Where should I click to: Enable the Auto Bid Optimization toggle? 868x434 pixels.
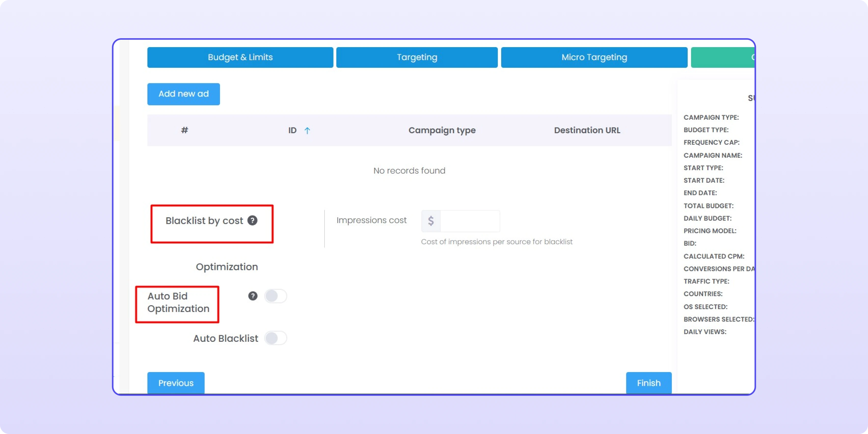tap(275, 296)
